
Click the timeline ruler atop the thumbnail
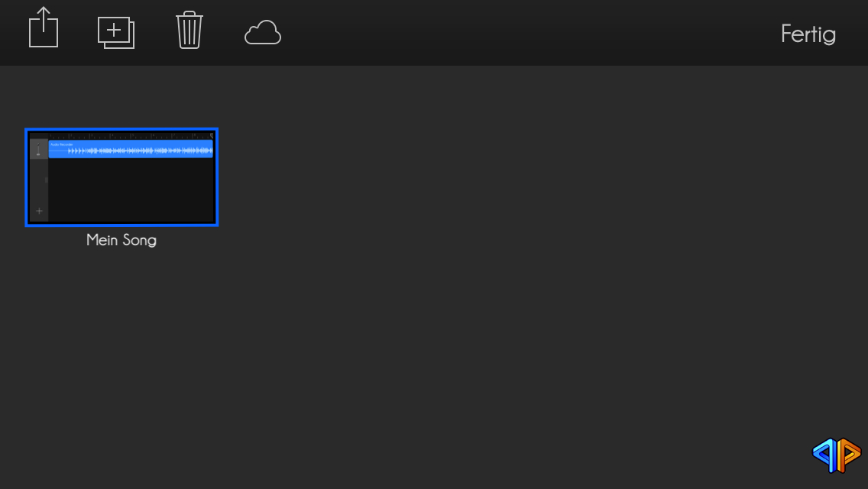(x=131, y=136)
